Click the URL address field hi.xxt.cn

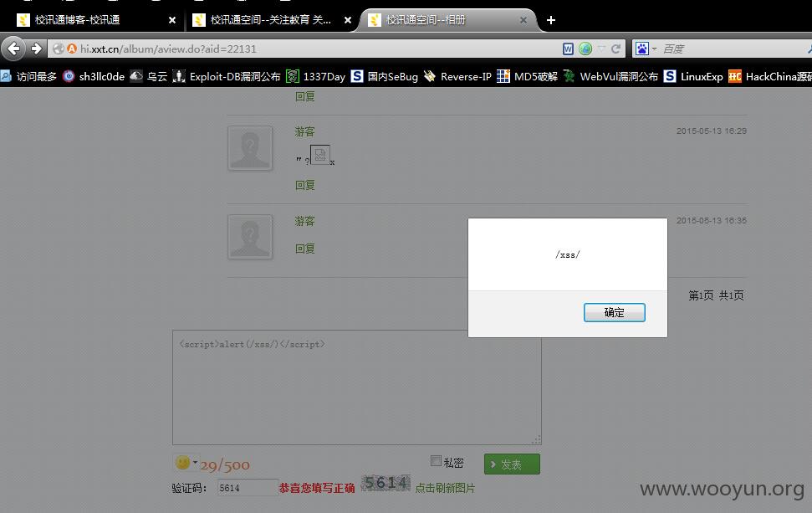(319, 49)
